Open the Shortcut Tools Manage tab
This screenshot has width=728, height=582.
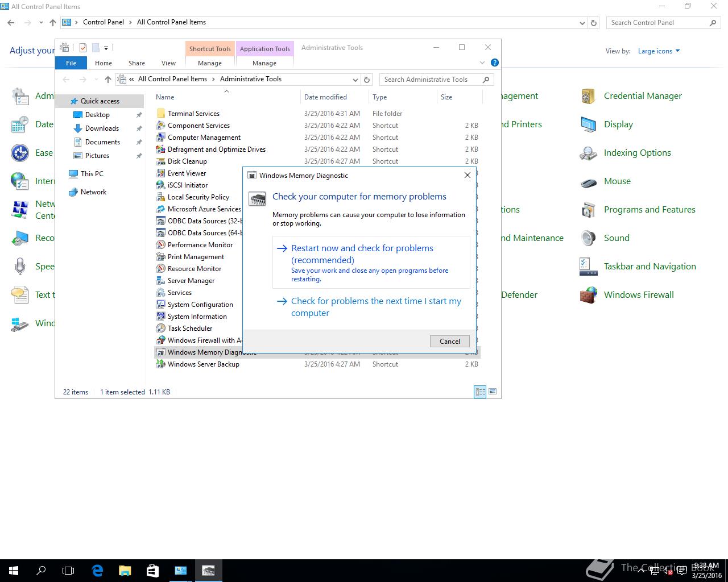(x=210, y=63)
